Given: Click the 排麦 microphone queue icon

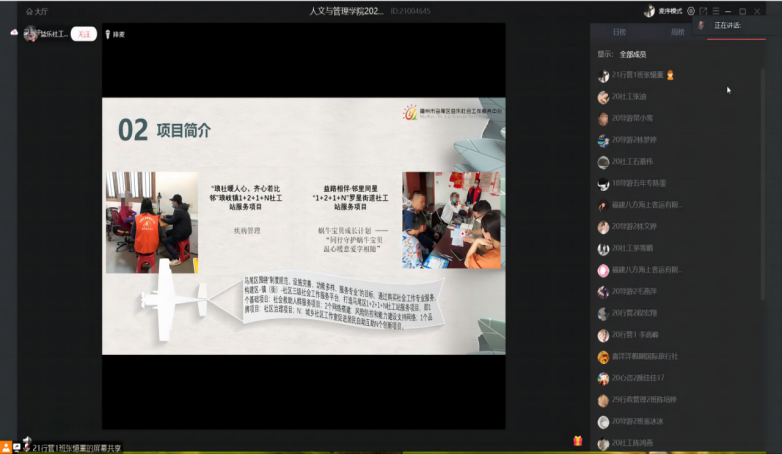Looking at the screenshot, I should pos(107,34).
